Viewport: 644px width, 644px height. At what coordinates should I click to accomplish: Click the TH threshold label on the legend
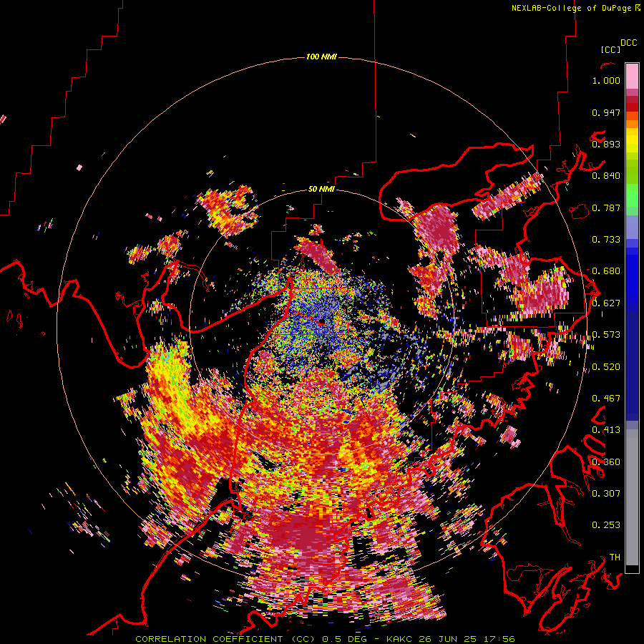[x=615, y=557]
